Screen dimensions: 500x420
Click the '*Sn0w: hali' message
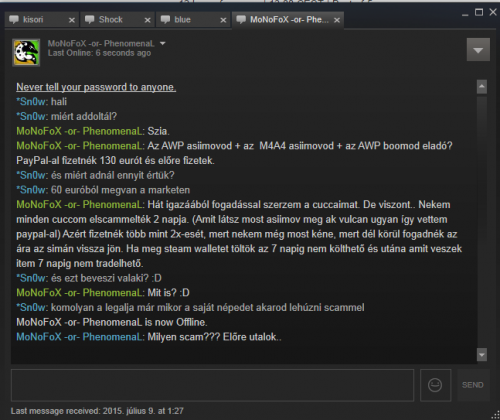coord(42,102)
